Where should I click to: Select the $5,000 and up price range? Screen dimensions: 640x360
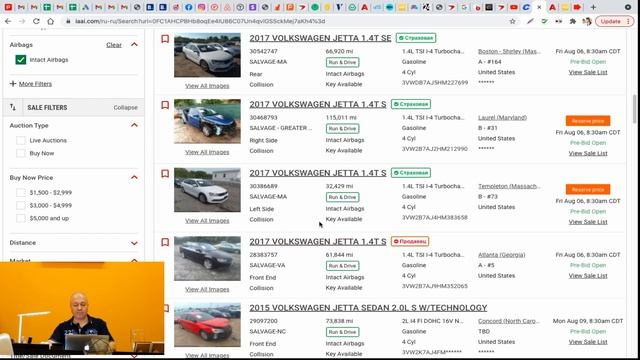pos(20,218)
